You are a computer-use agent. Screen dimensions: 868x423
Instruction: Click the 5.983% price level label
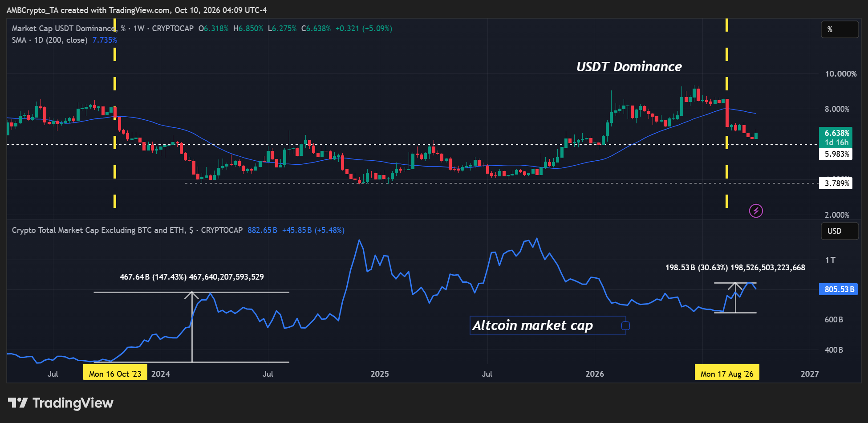click(836, 154)
